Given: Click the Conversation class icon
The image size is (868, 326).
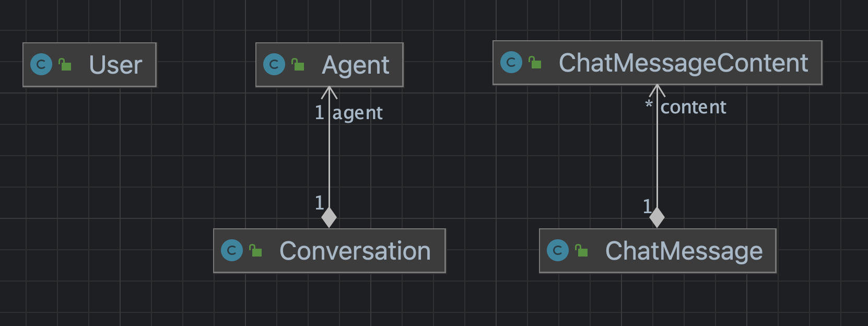Looking at the screenshot, I should 232,251.
